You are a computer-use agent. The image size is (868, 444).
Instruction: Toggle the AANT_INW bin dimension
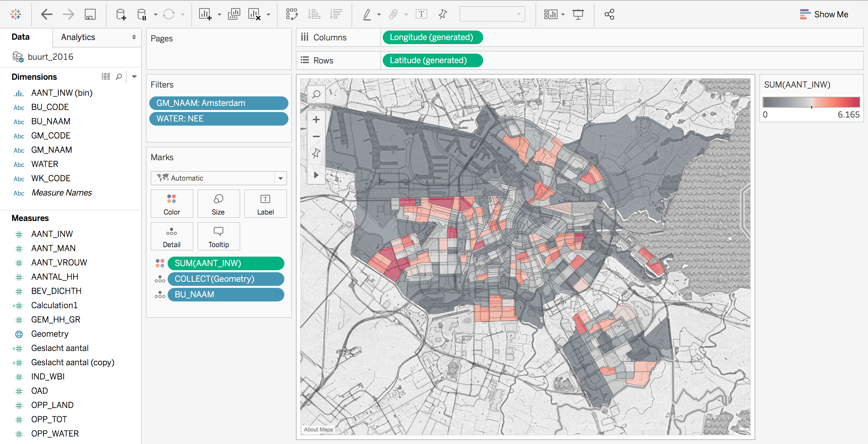coord(62,92)
